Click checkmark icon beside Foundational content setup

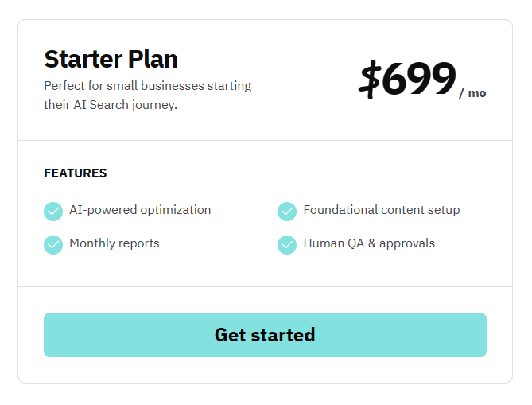point(287,211)
